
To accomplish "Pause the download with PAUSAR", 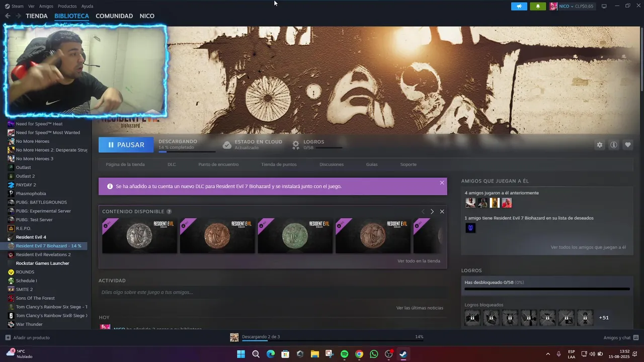I will pyautogui.click(x=126, y=145).
